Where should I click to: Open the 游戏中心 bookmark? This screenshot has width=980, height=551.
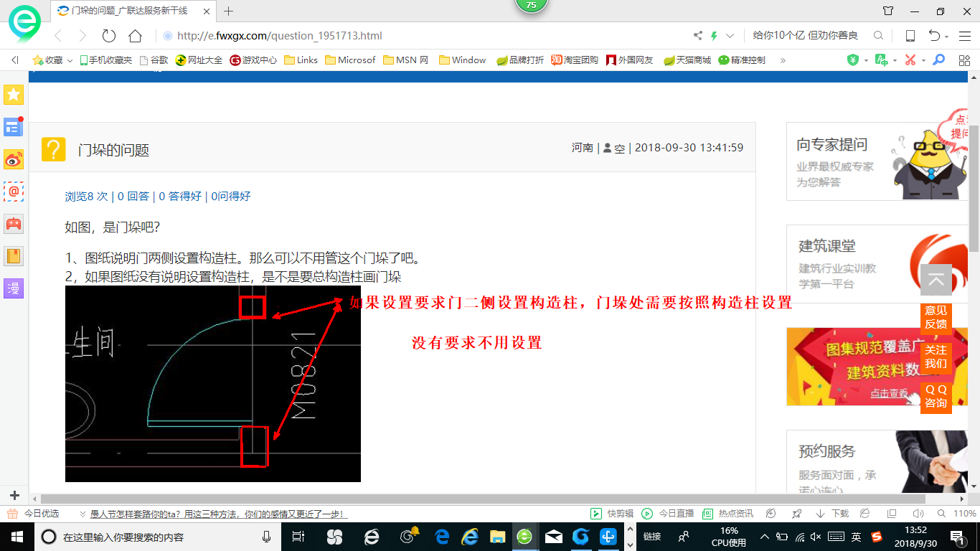(253, 60)
